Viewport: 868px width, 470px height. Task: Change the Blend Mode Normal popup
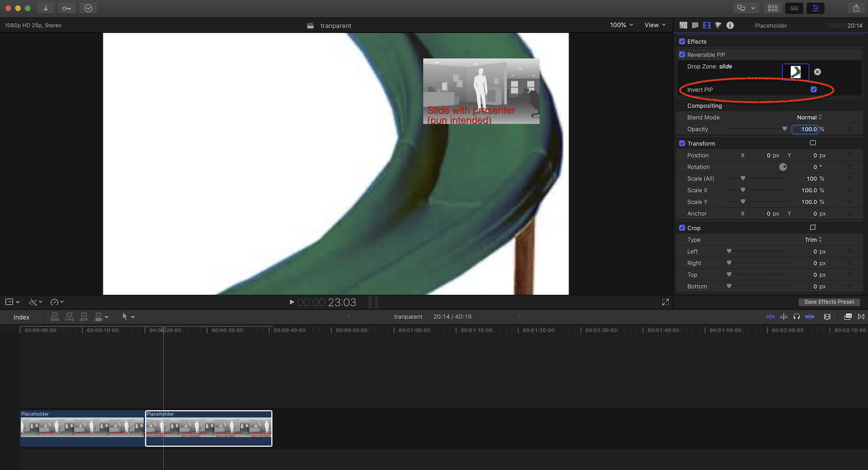[x=809, y=117]
